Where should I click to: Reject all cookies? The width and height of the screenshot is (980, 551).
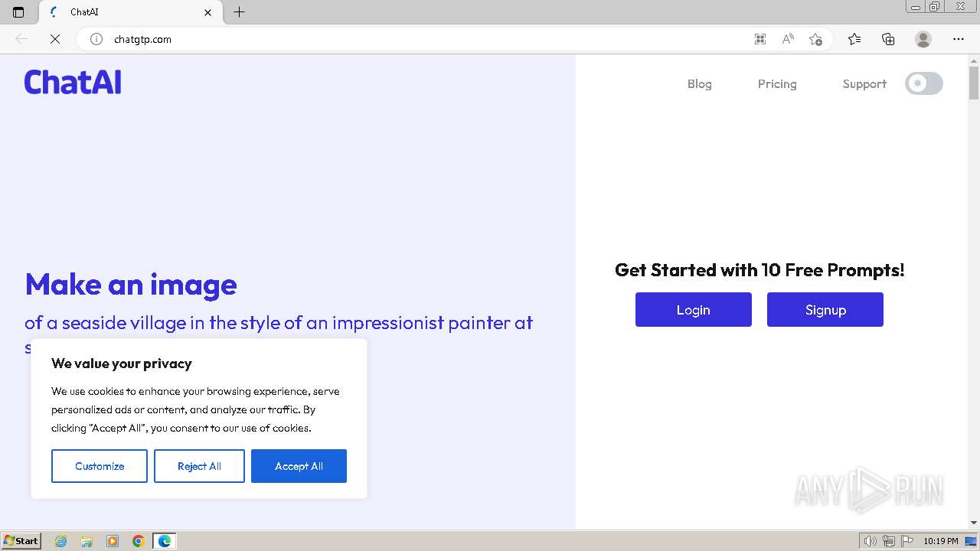[199, 466]
